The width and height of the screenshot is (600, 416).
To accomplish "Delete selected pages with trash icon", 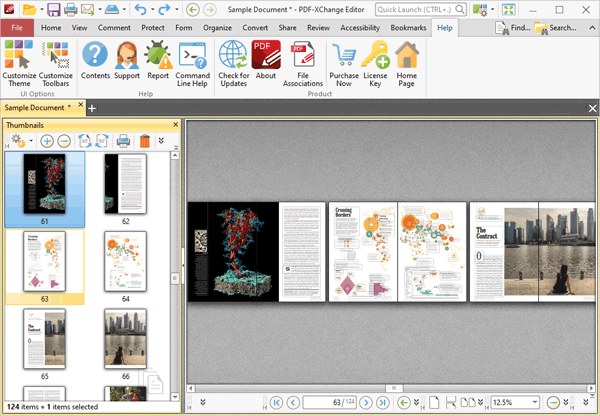I will pyautogui.click(x=144, y=141).
